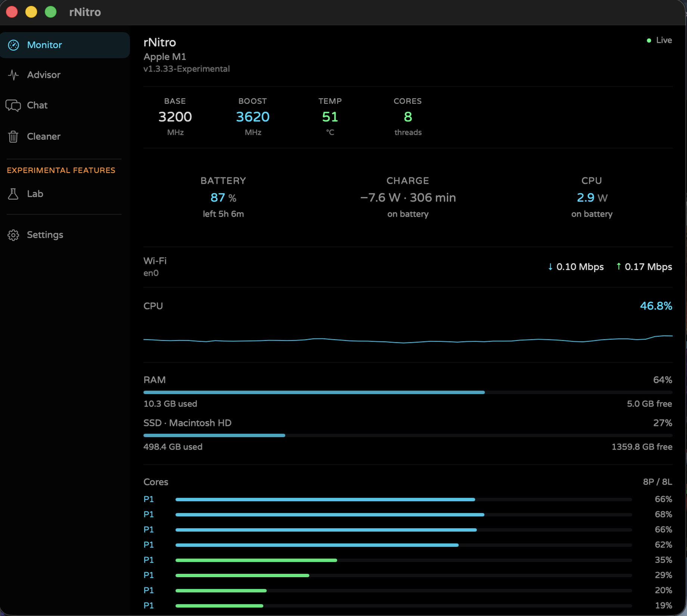Click the BOOST value '3620'
This screenshot has height=616, width=687.
(x=253, y=117)
